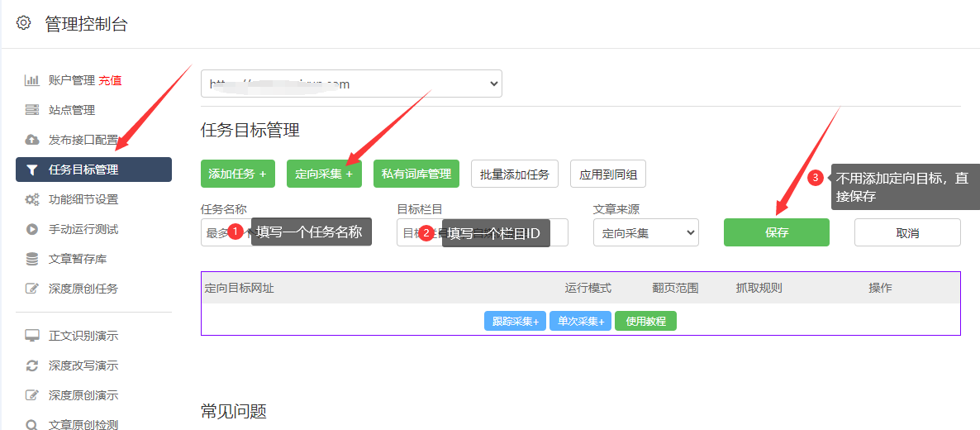Open the site URL dropdown
980x430 pixels.
tap(351, 84)
